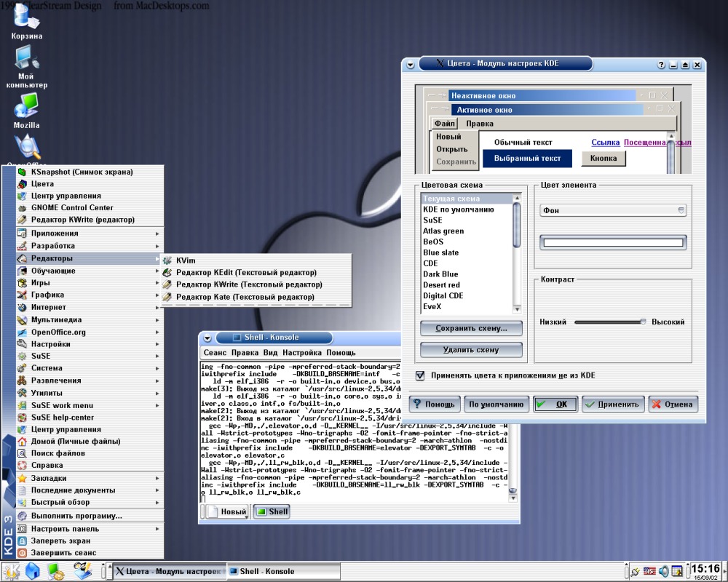Open the Фон element color dropdown

pos(613,210)
